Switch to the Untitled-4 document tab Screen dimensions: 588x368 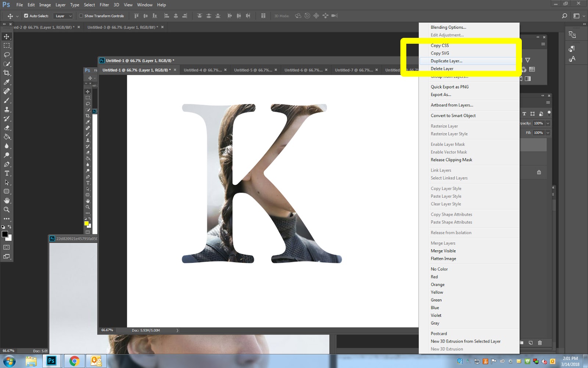pyautogui.click(x=202, y=70)
